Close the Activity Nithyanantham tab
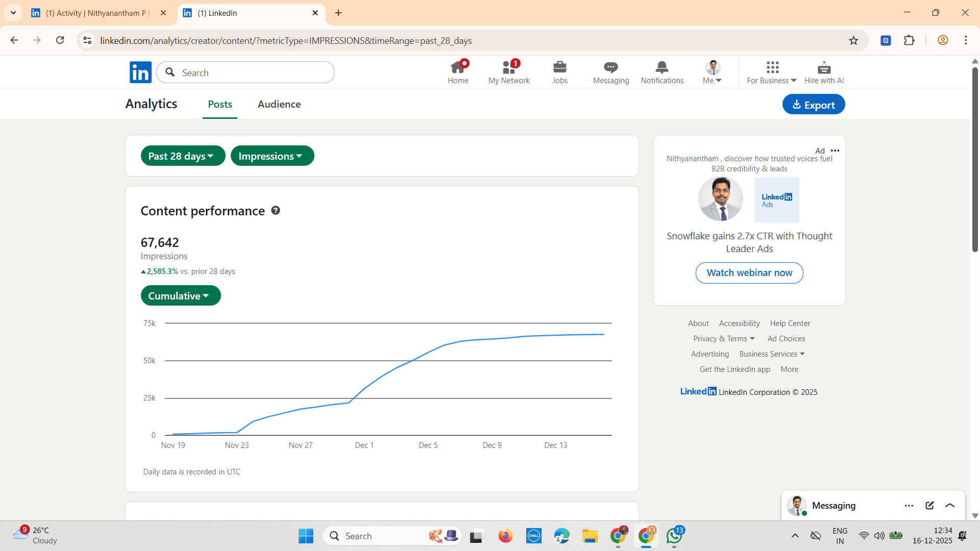The width and height of the screenshot is (980, 551). 163,13
